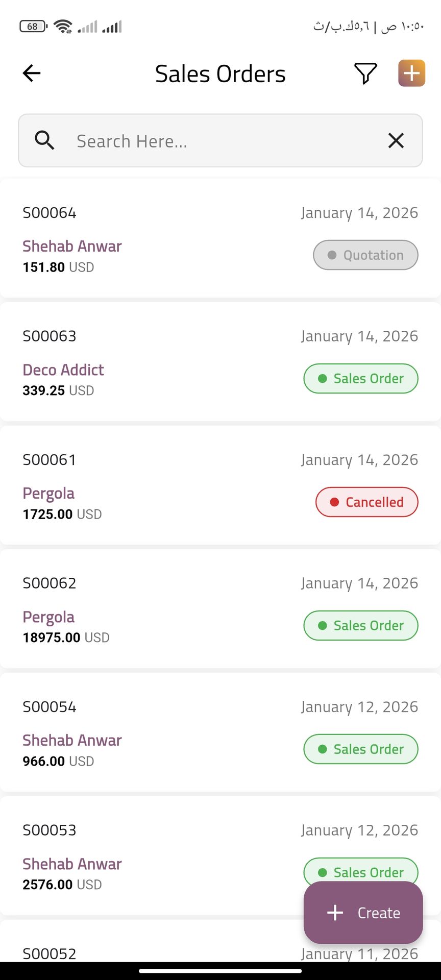The height and width of the screenshot is (980, 441).
Task: Tap the orange plus add icon
Action: tap(411, 73)
